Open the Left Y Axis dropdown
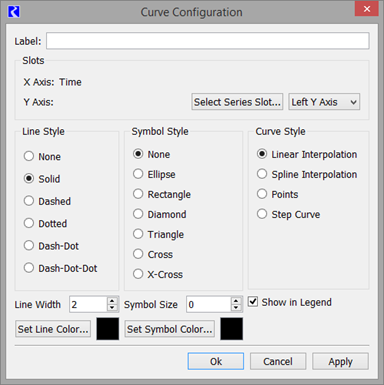The height and width of the screenshot is (385, 384). click(x=324, y=102)
